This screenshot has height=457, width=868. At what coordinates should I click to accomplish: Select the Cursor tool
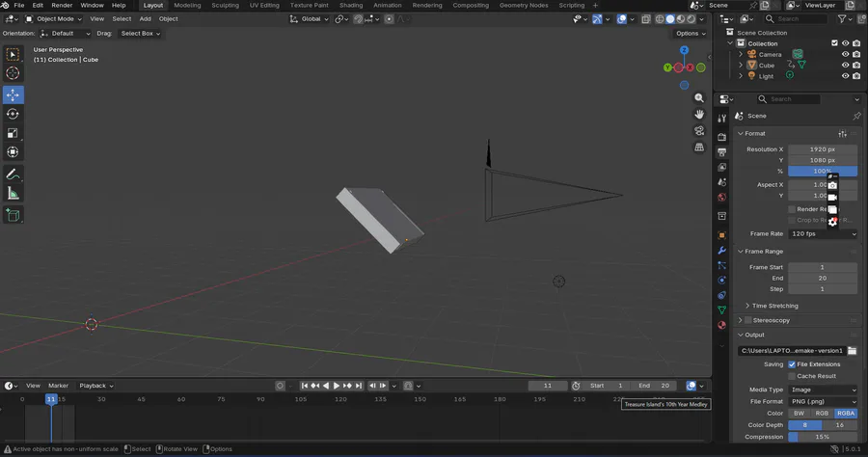point(13,73)
